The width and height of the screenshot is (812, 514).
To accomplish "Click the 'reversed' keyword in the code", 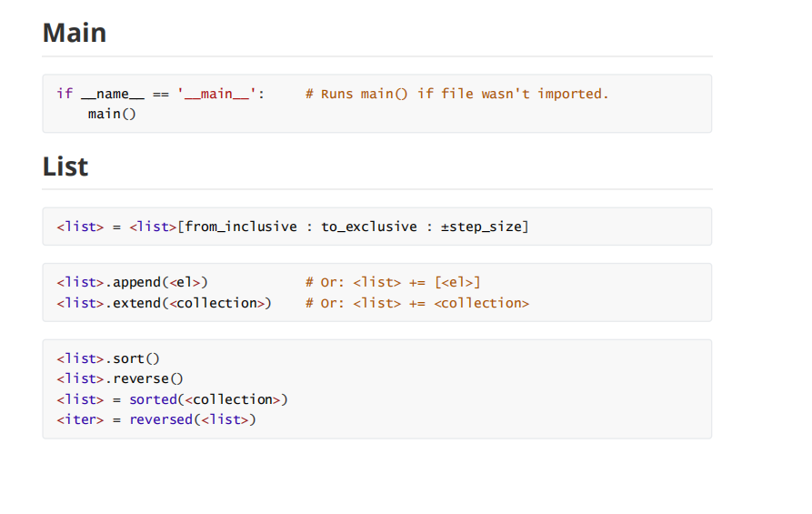I will pos(161,419).
